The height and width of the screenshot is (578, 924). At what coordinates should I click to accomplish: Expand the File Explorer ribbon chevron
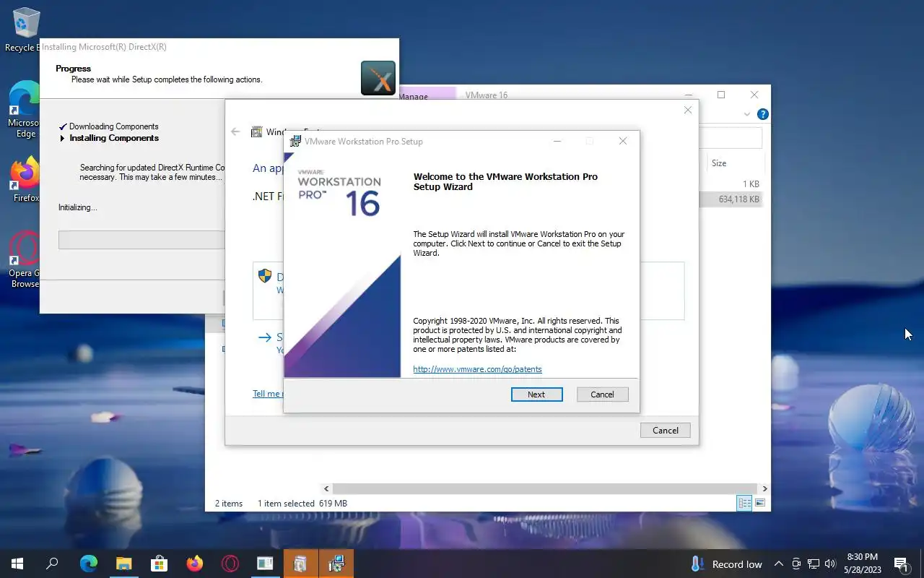[747, 114]
